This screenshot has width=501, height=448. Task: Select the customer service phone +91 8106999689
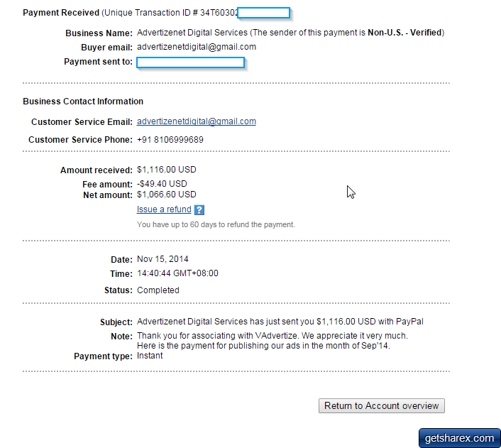pyautogui.click(x=170, y=140)
